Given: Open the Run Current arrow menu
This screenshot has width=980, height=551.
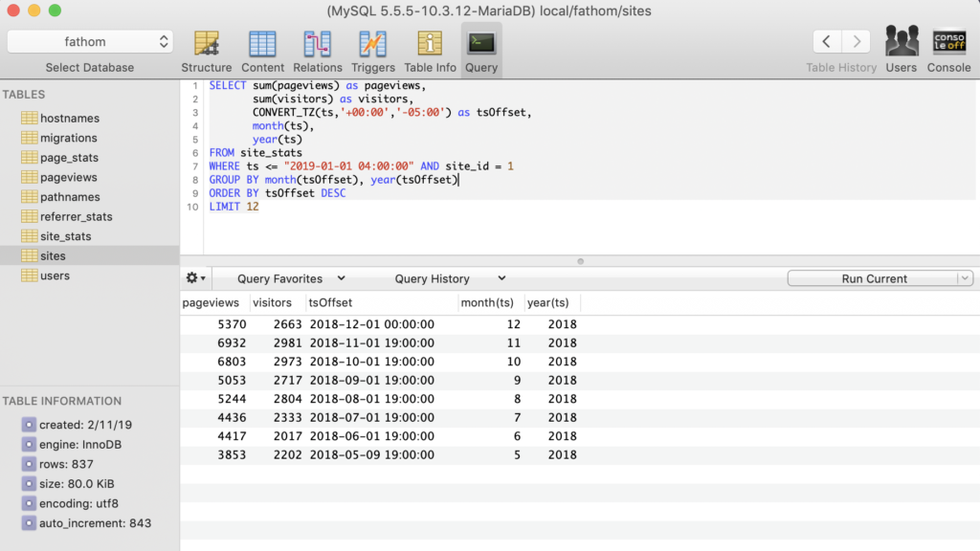Looking at the screenshot, I should (965, 278).
